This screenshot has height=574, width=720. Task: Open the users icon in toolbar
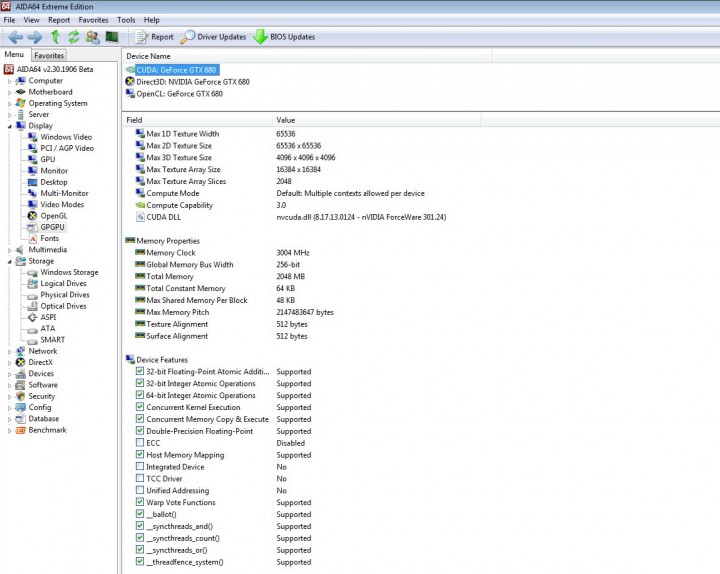93,37
